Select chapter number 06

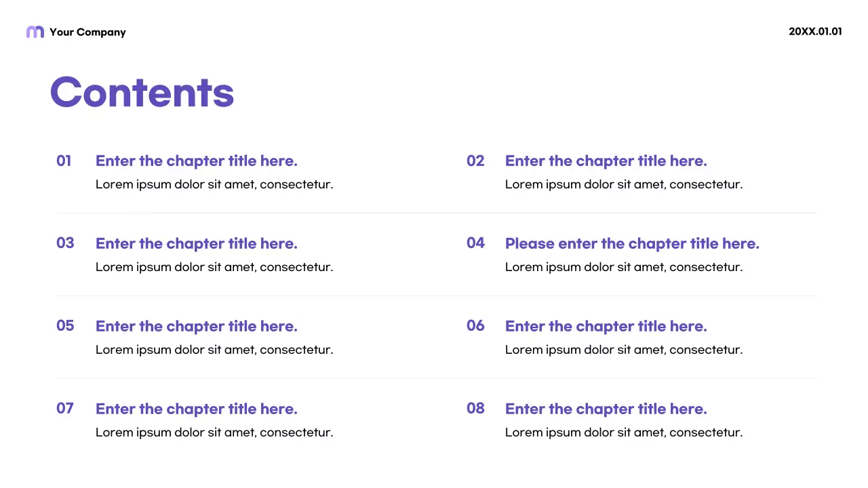(x=475, y=325)
